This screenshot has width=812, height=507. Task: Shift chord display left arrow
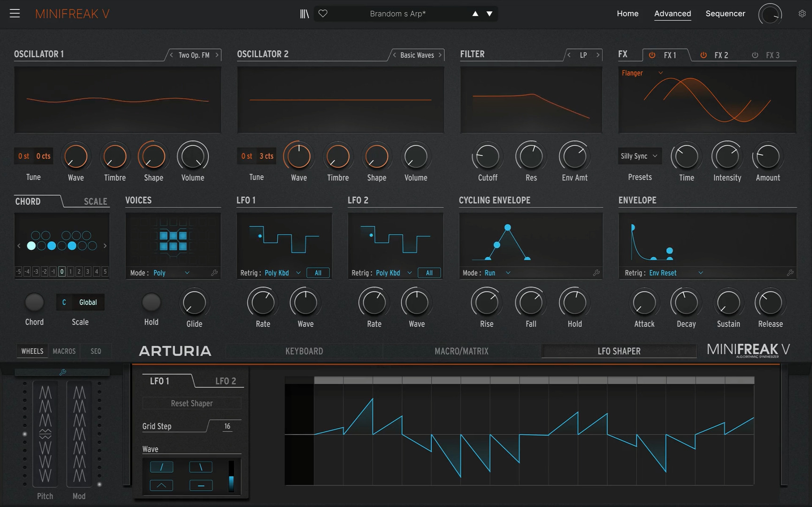point(19,246)
